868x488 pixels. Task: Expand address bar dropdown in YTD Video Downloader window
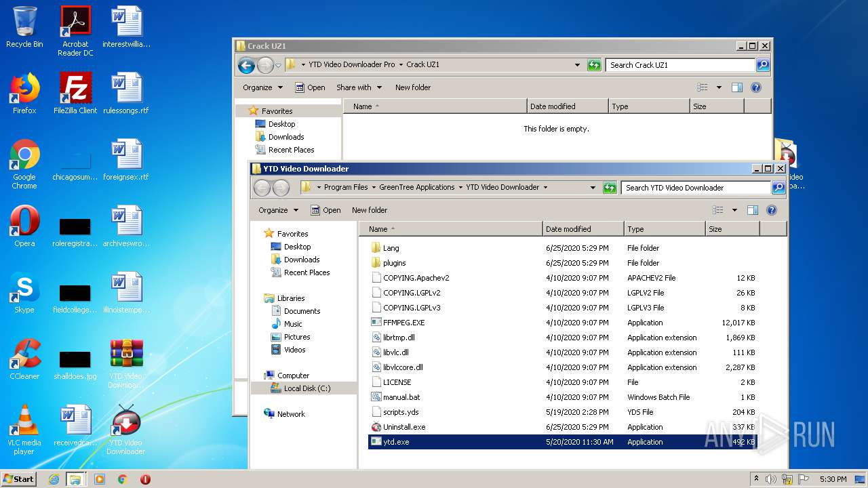click(x=593, y=188)
